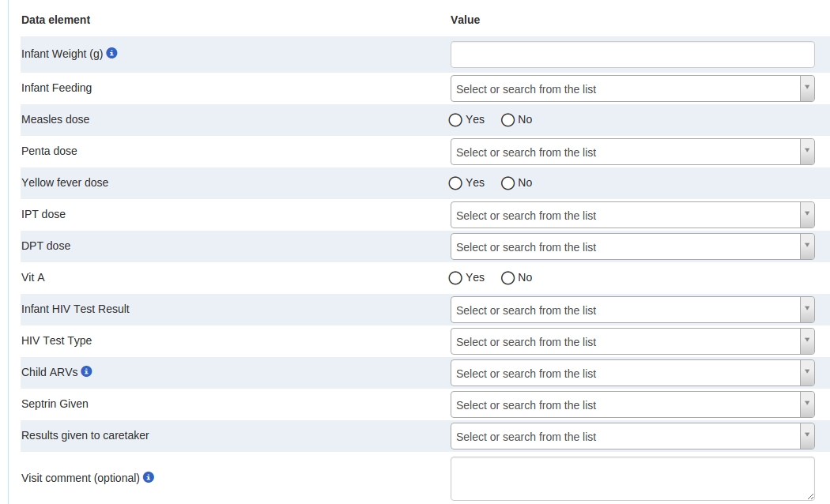The height and width of the screenshot is (504, 830).
Task: Expand Infant HIV Test Result dropdown
Action: tap(632, 310)
